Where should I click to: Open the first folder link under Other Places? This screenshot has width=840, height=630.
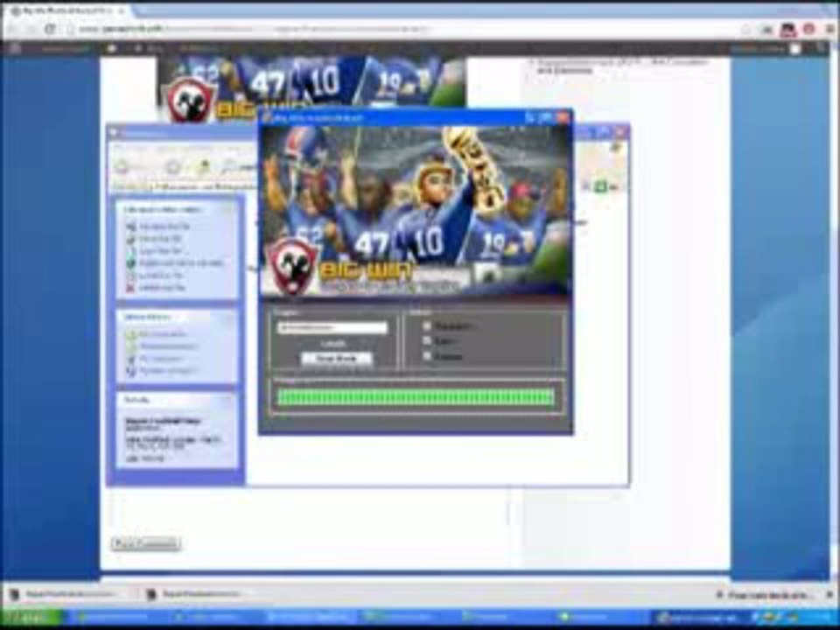(157, 334)
